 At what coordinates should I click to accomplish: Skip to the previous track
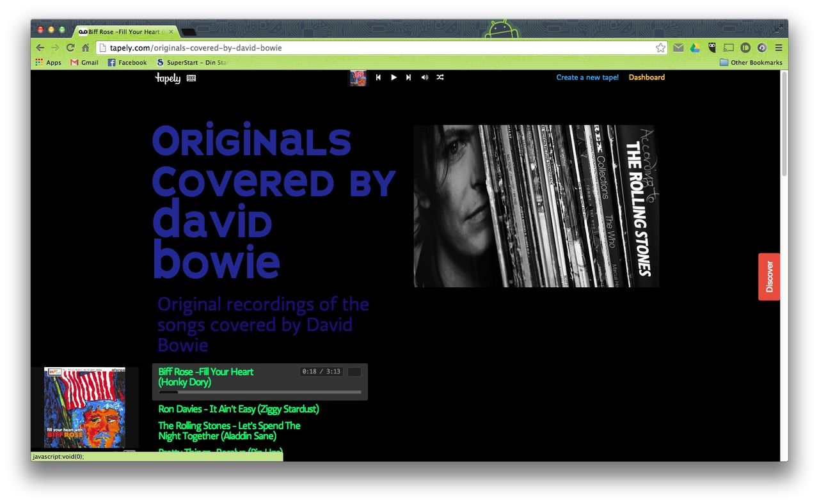(378, 77)
